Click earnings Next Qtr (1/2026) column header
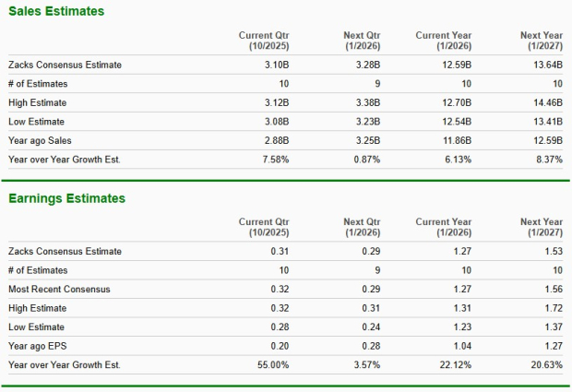This screenshot has width=572, height=392. (361, 227)
